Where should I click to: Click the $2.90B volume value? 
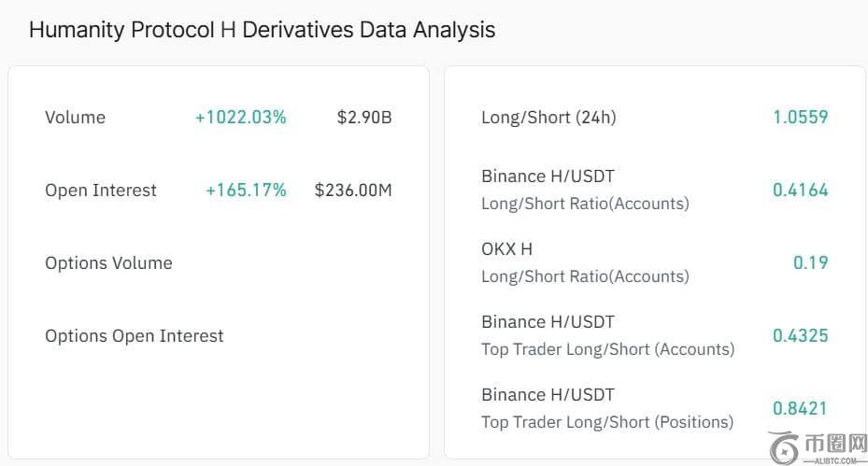pos(364,118)
